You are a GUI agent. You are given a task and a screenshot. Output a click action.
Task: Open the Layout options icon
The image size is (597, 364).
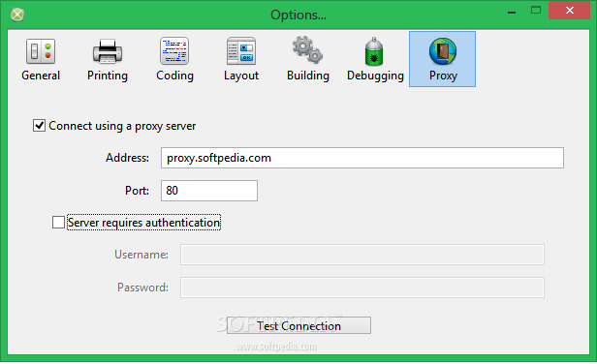[x=241, y=51]
